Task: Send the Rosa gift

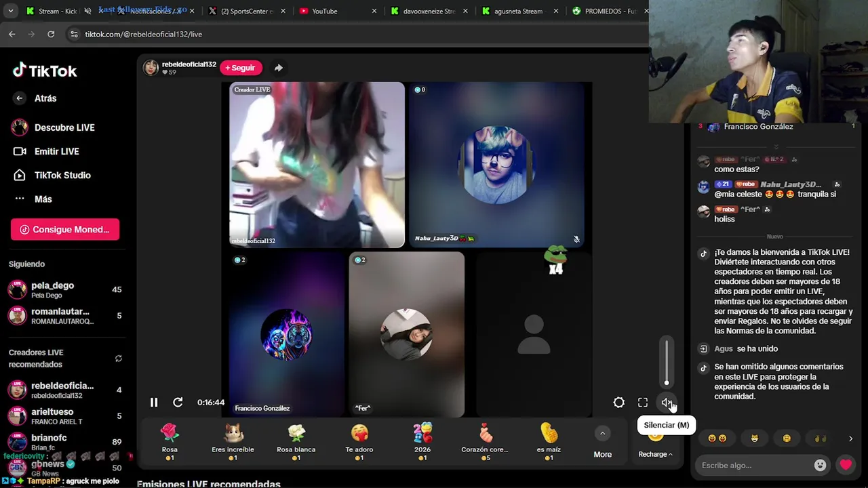Action: click(170, 441)
